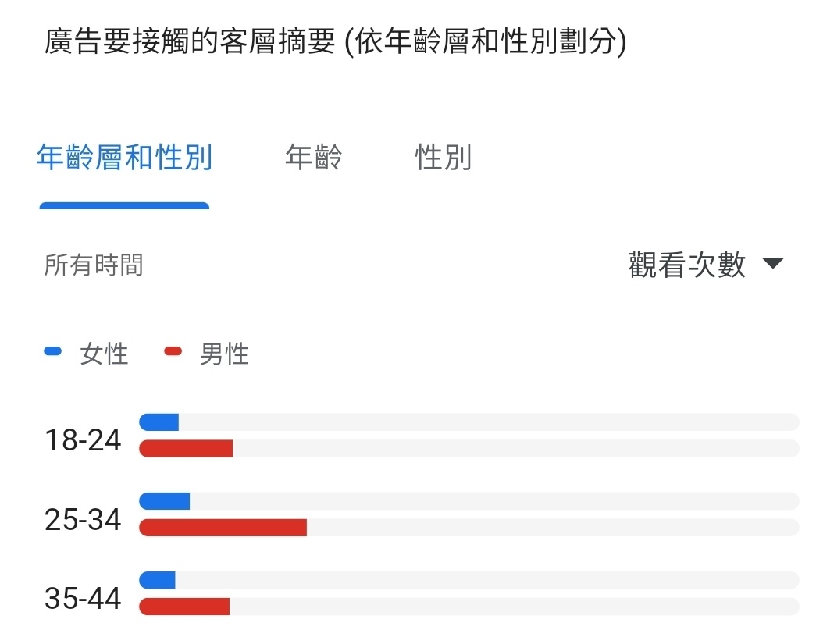The width and height of the screenshot is (823, 644).
Task: Click the 女性 legend label
Action: coord(104,354)
